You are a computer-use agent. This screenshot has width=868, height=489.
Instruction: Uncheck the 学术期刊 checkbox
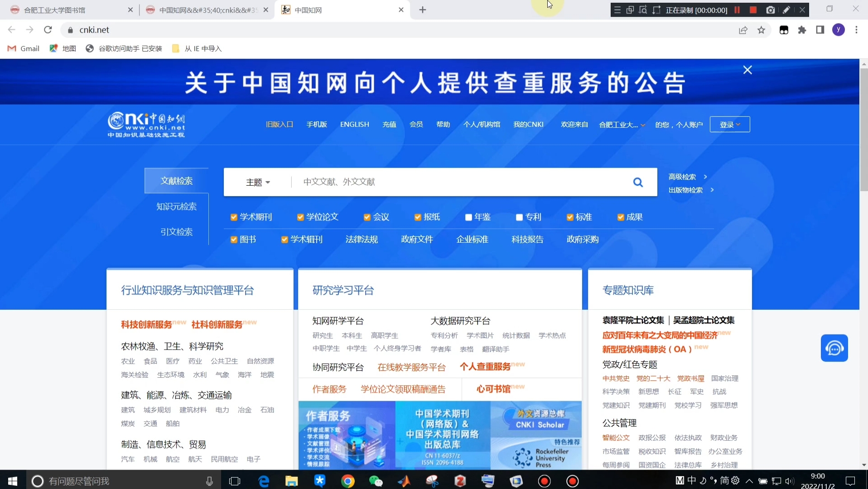234,217
